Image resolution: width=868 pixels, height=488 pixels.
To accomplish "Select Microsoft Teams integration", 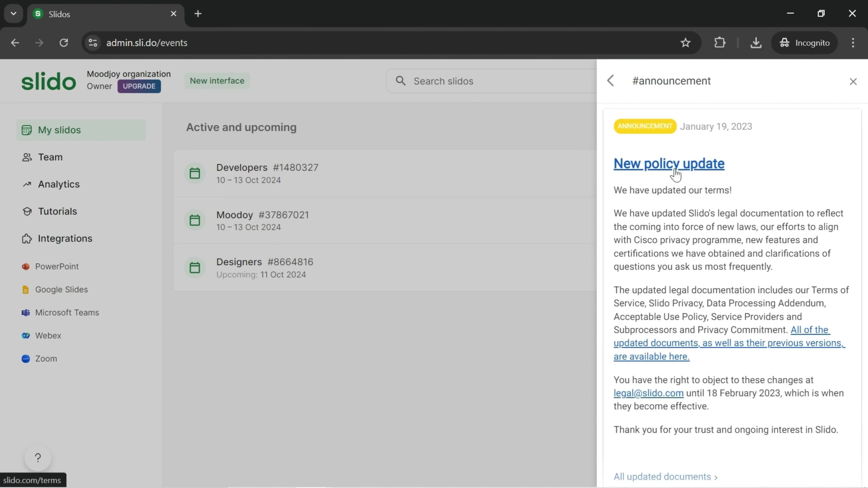I will coord(67,312).
